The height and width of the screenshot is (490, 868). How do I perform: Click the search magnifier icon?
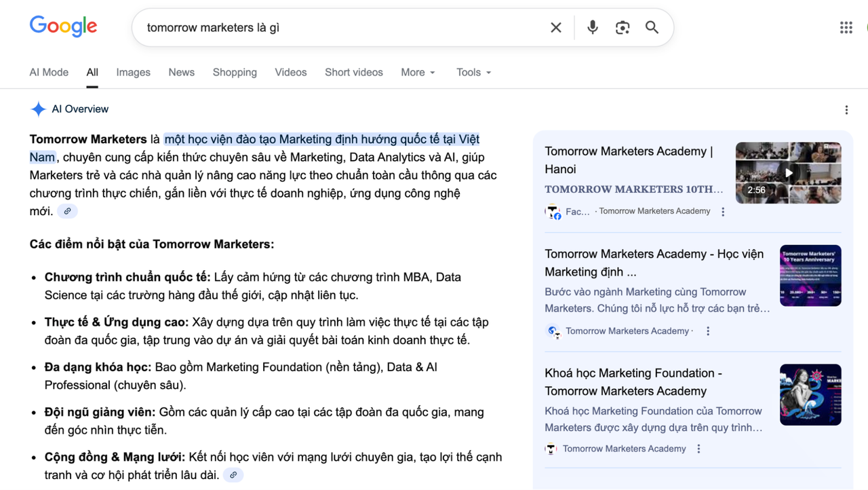point(652,27)
